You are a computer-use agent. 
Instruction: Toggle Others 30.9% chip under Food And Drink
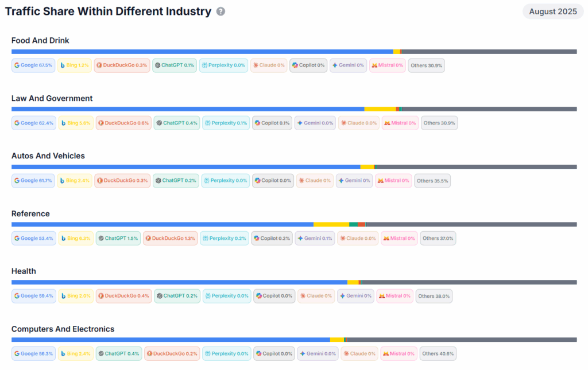[426, 65]
